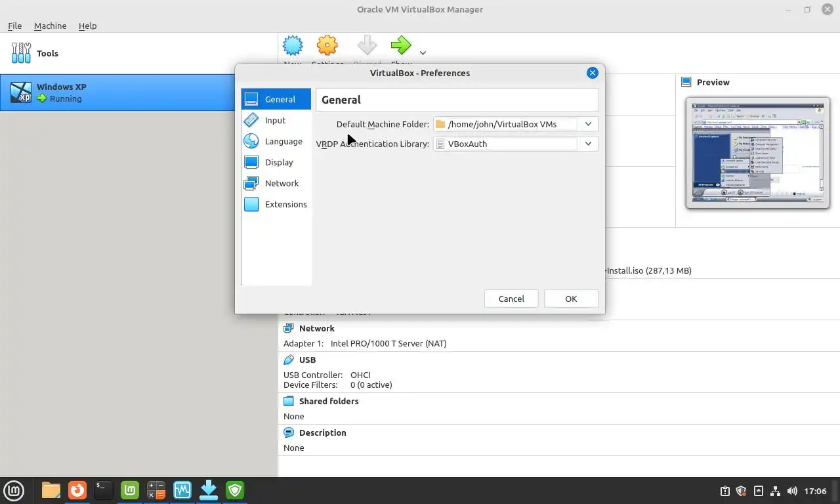Click the Preview section header icon
The image size is (840, 504).
point(686,82)
